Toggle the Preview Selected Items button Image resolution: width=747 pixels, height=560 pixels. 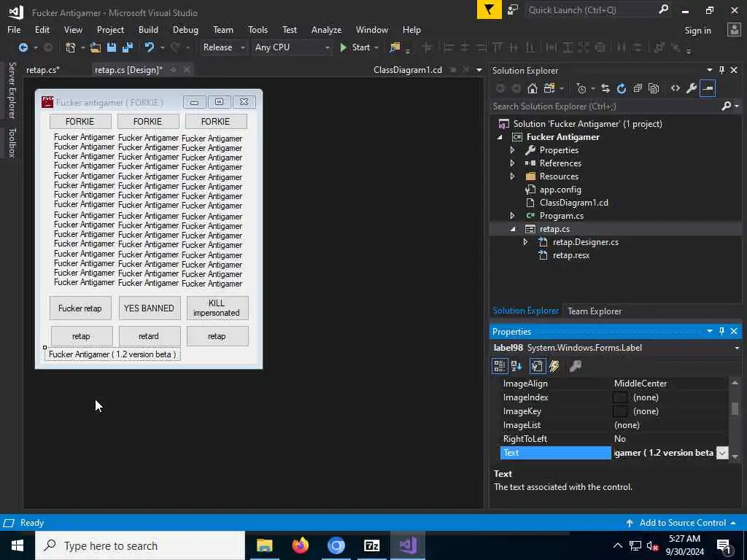point(708,88)
